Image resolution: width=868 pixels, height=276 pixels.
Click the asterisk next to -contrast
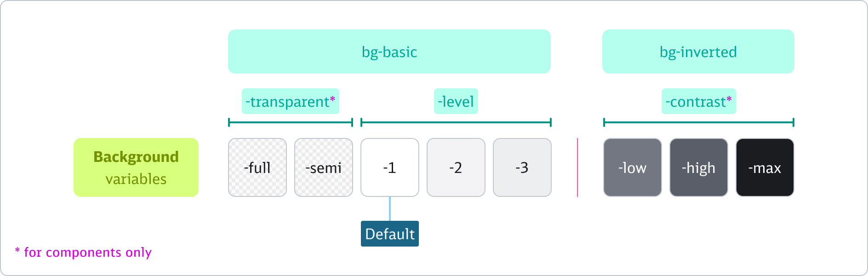(x=729, y=99)
